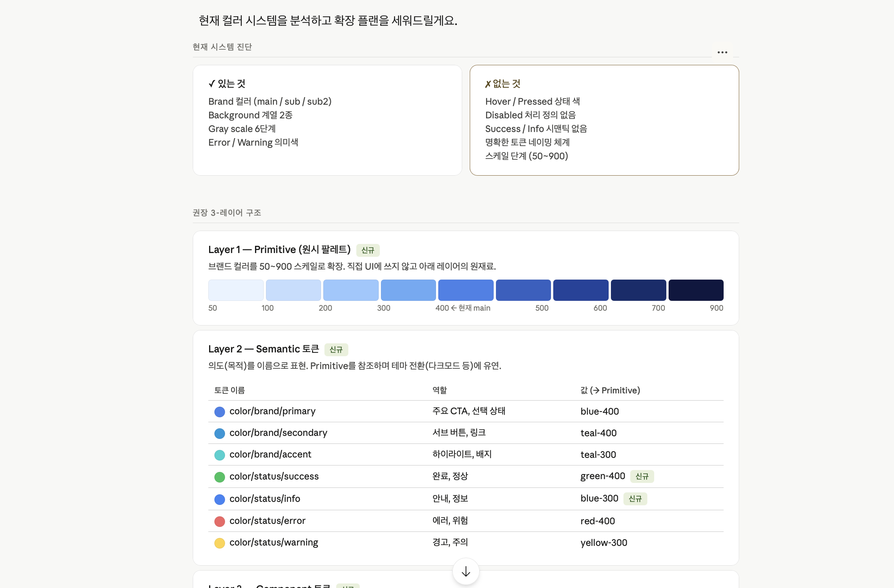Click the color/brand/accent color dot
This screenshot has width=894, height=588.
click(x=220, y=455)
